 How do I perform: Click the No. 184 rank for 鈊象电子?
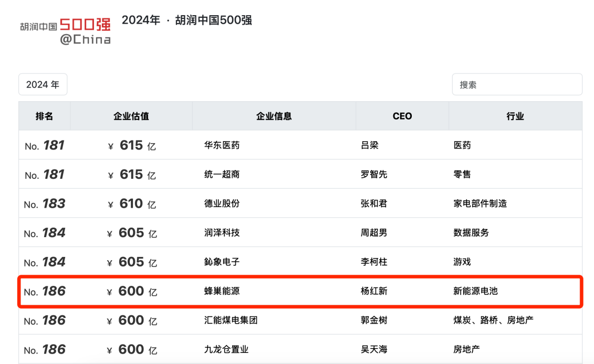point(44,262)
